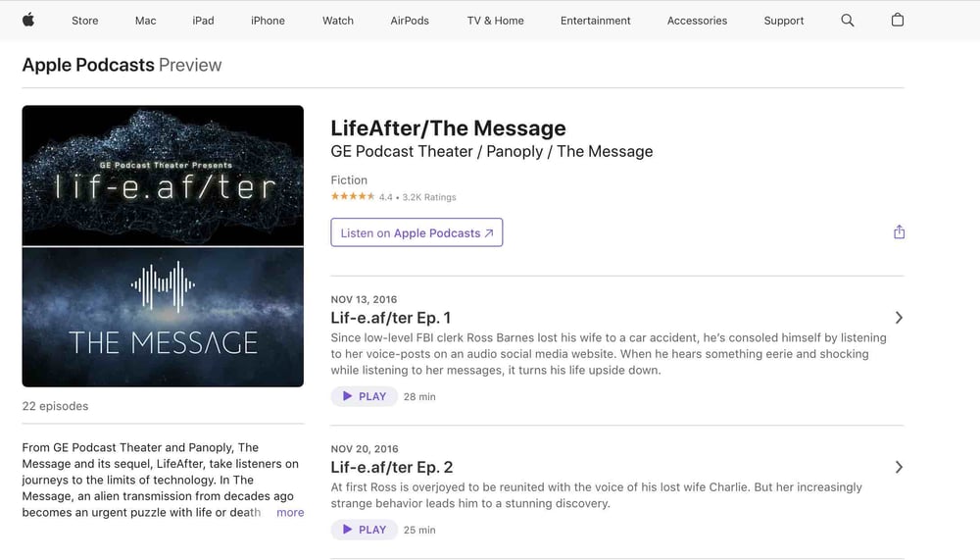Open the search magnifier icon
980x560 pixels.
click(x=848, y=20)
